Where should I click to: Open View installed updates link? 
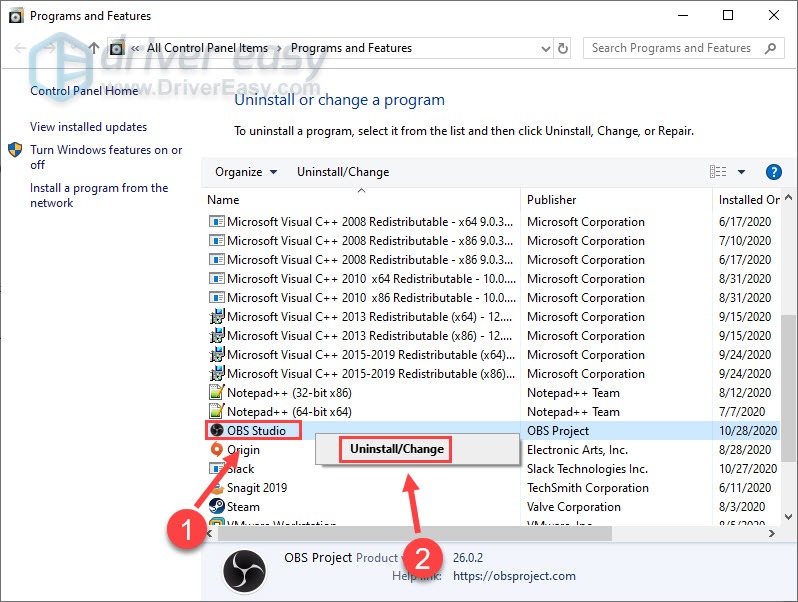coord(88,127)
